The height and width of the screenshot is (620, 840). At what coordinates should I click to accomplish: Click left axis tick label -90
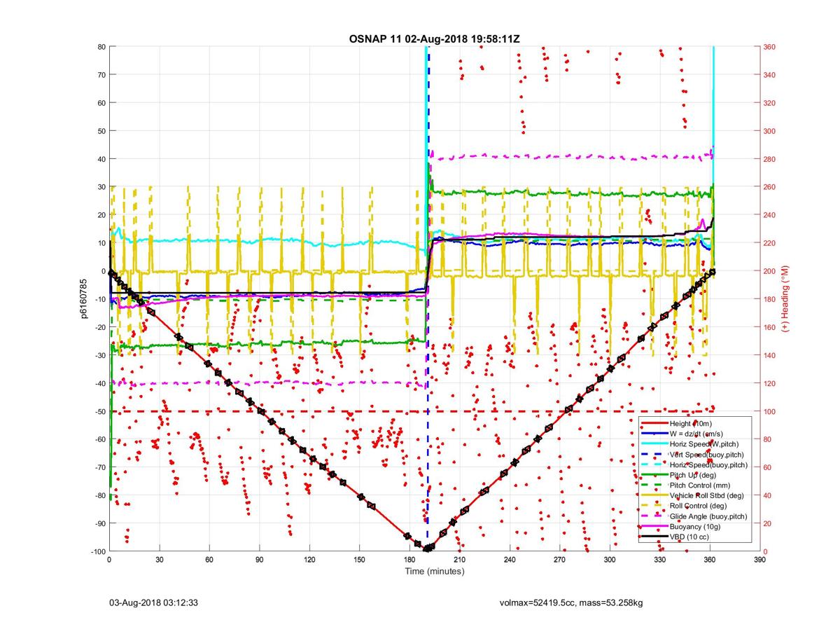tap(99, 523)
